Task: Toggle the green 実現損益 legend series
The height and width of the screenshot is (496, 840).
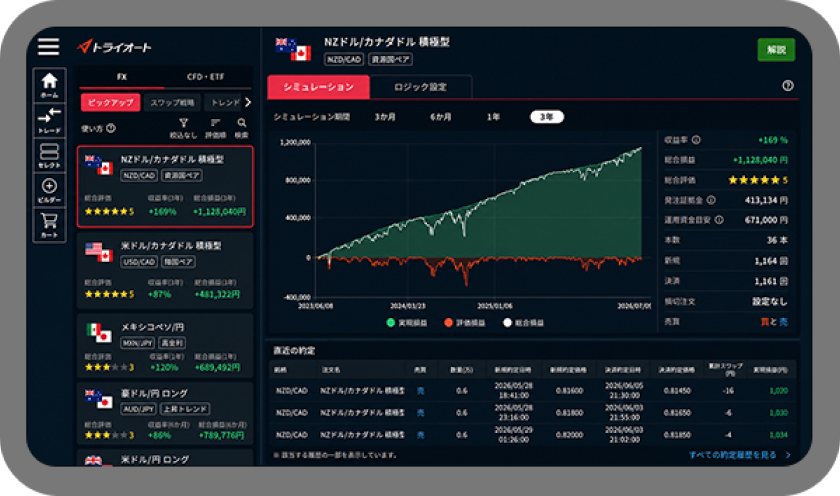Action: (407, 322)
